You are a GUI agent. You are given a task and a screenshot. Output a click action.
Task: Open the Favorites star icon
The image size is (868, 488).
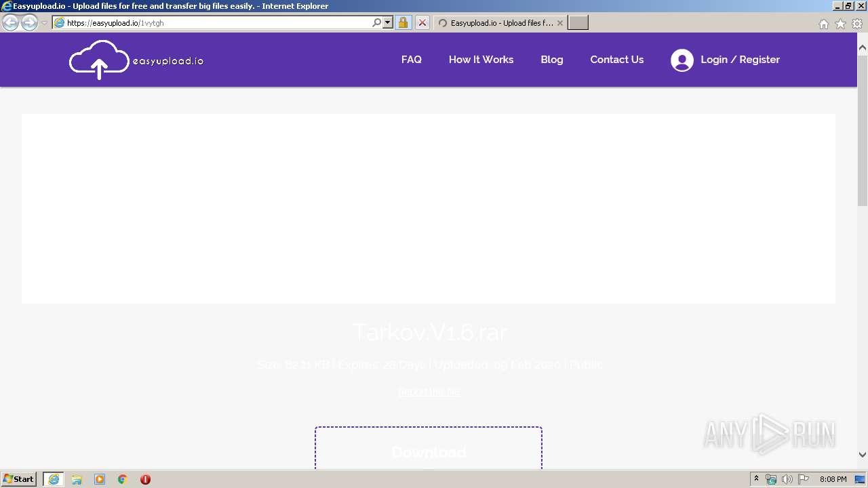pyautogui.click(x=840, y=24)
